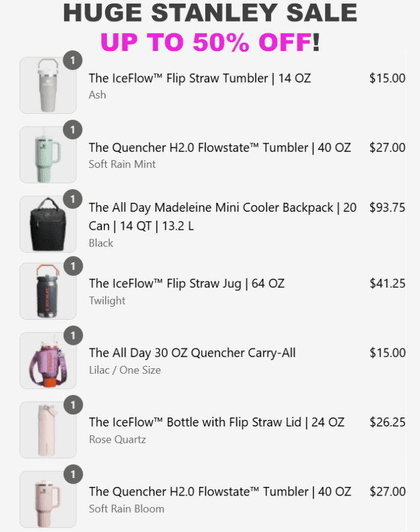This screenshot has width=420, height=532.
Task: Open The All Day 30 OZ Quencher Carry-All
Action: pyautogui.click(x=192, y=353)
